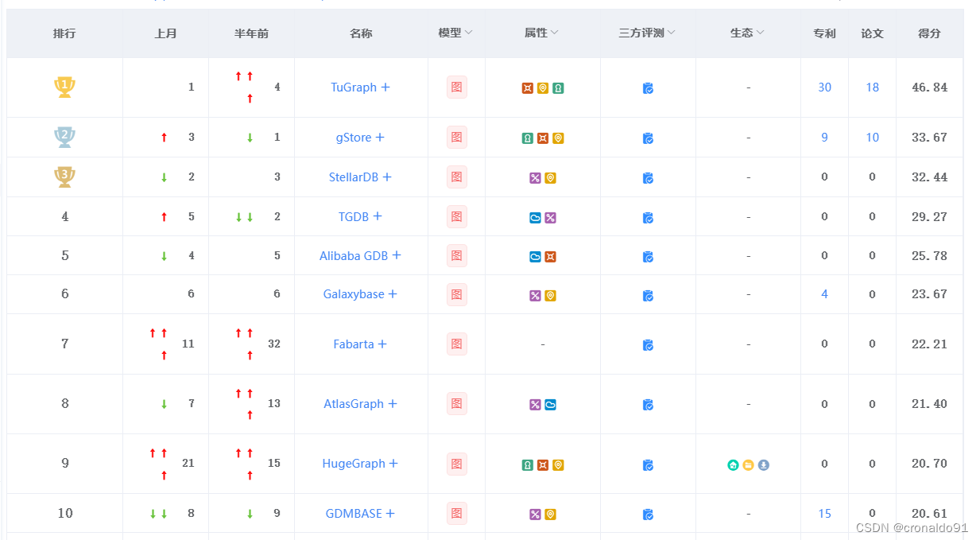
Task: Open TuGraph's third-party evaluation clipboard icon
Action: (648, 88)
